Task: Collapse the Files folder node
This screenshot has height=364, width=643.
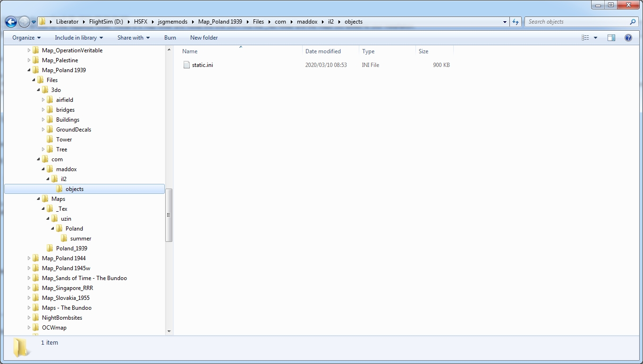Action: point(34,80)
